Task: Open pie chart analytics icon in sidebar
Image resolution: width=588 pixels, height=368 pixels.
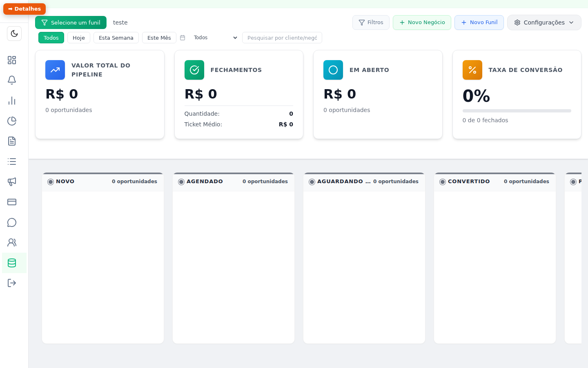Action: click(x=12, y=121)
